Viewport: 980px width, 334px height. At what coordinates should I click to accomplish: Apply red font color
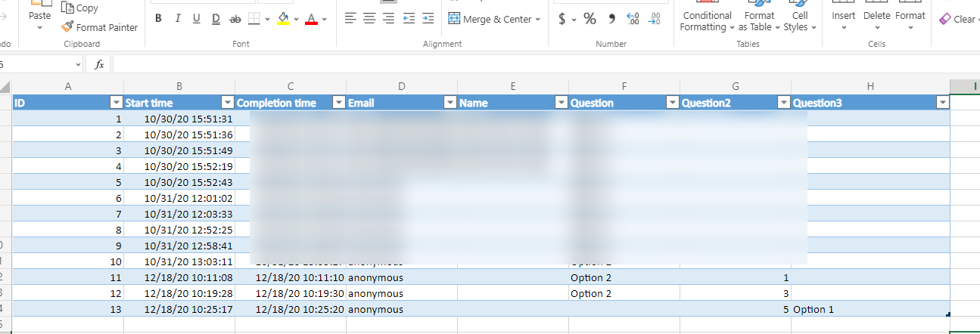point(311,19)
